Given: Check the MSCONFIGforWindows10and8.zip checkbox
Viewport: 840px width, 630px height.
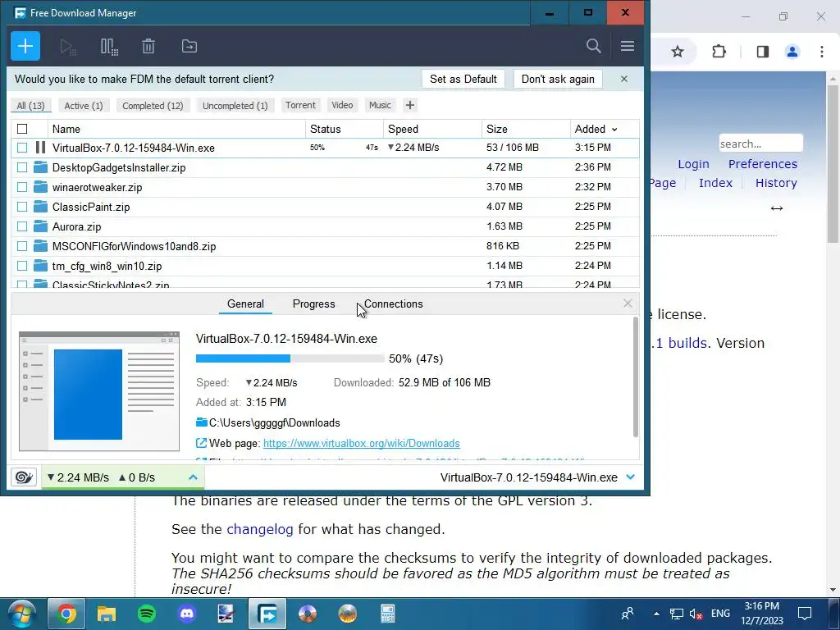Looking at the screenshot, I should (22, 246).
